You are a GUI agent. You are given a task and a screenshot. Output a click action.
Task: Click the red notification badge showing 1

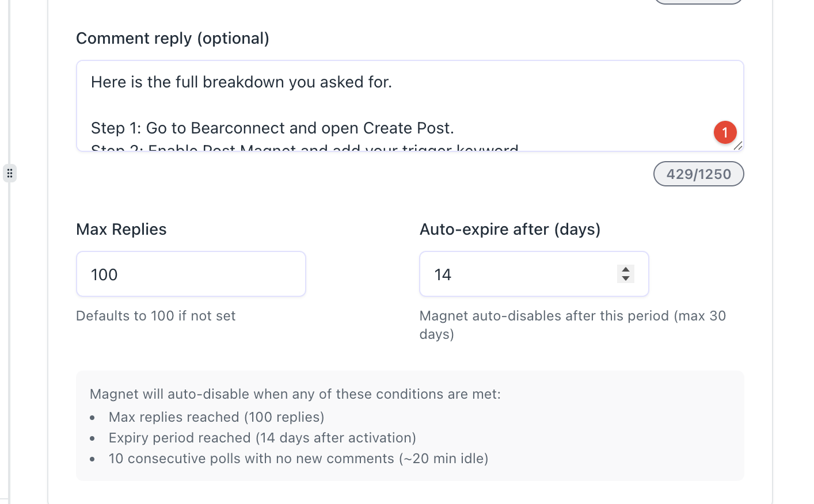coord(725,132)
